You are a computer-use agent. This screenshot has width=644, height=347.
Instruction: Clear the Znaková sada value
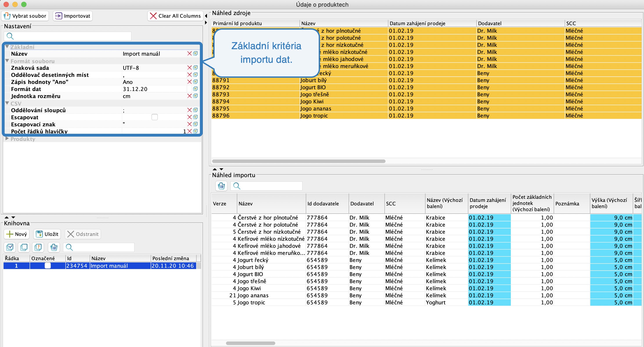coord(190,68)
